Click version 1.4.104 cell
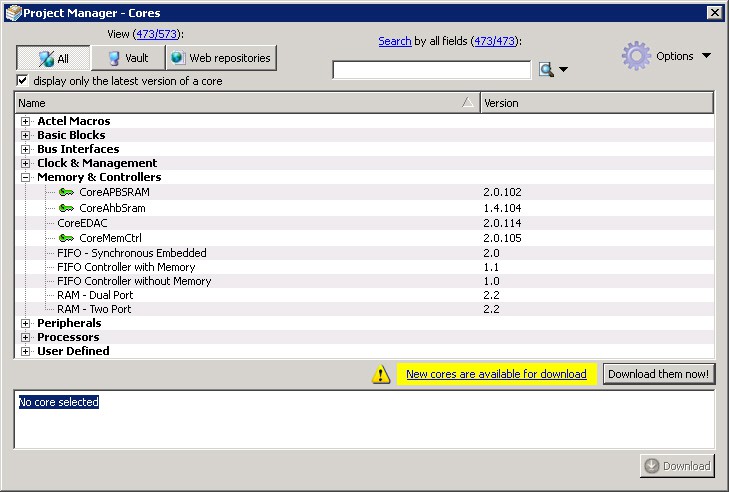The width and height of the screenshot is (729, 492). coord(502,208)
